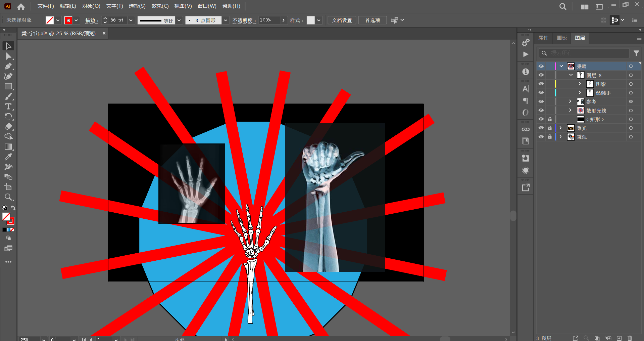Collapse the 图层 8 sublayer
This screenshot has width=644, height=341.
pyautogui.click(x=571, y=75)
